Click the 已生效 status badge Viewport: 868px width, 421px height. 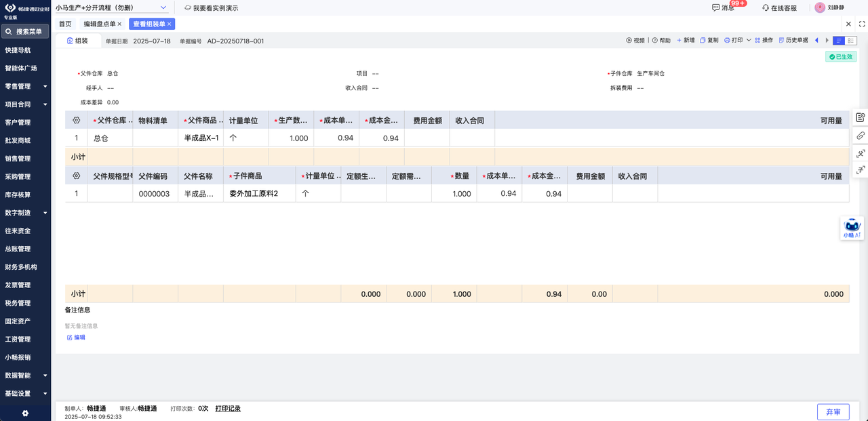click(x=841, y=57)
